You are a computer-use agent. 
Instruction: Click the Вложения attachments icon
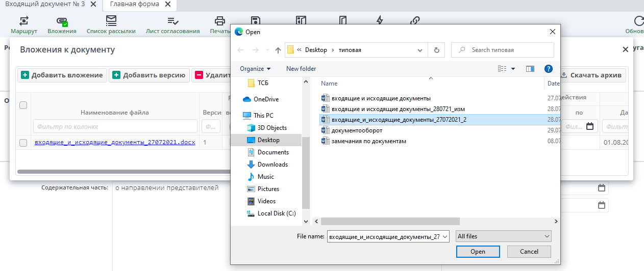click(62, 21)
